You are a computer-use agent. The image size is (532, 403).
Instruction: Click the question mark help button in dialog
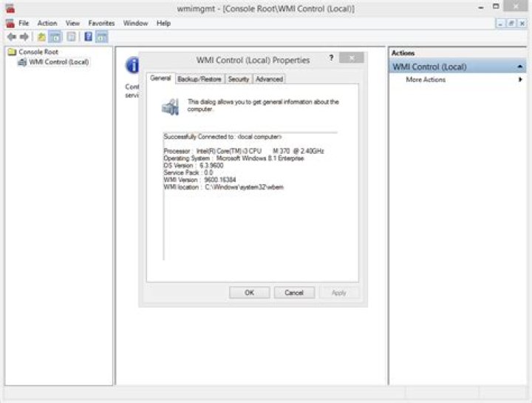pyautogui.click(x=332, y=58)
